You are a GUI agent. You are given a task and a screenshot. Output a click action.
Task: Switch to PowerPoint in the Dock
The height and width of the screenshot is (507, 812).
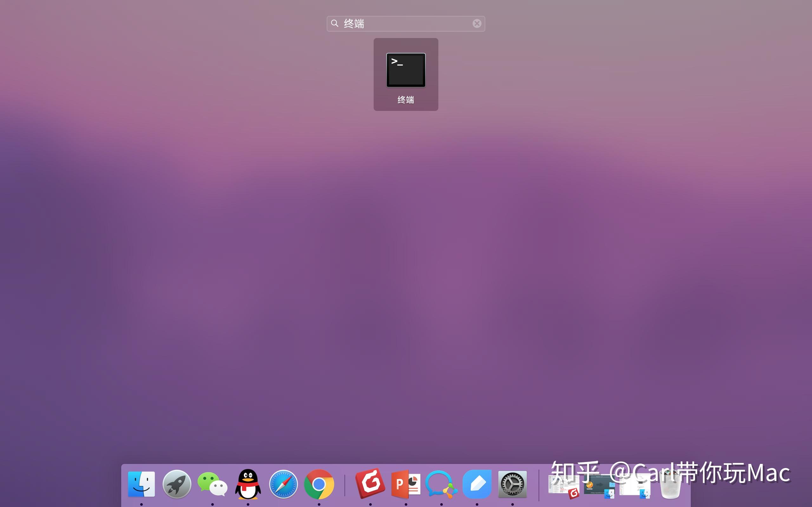pyautogui.click(x=406, y=484)
